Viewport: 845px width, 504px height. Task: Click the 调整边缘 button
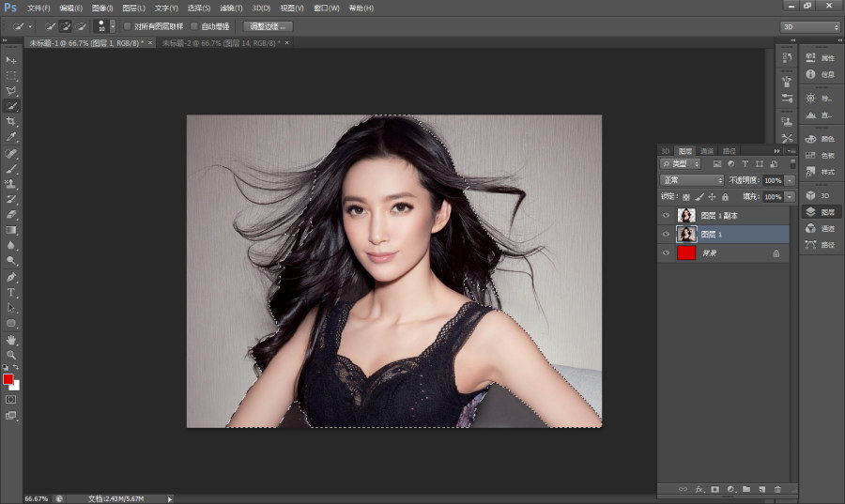[268, 26]
